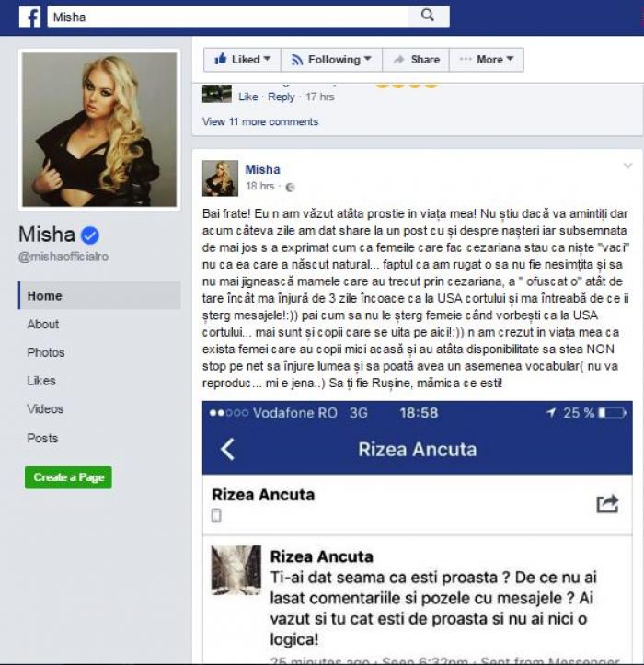Screen dimensions: 644x665
Task: Click the Facebook logo icon
Action: pos(29,17)
